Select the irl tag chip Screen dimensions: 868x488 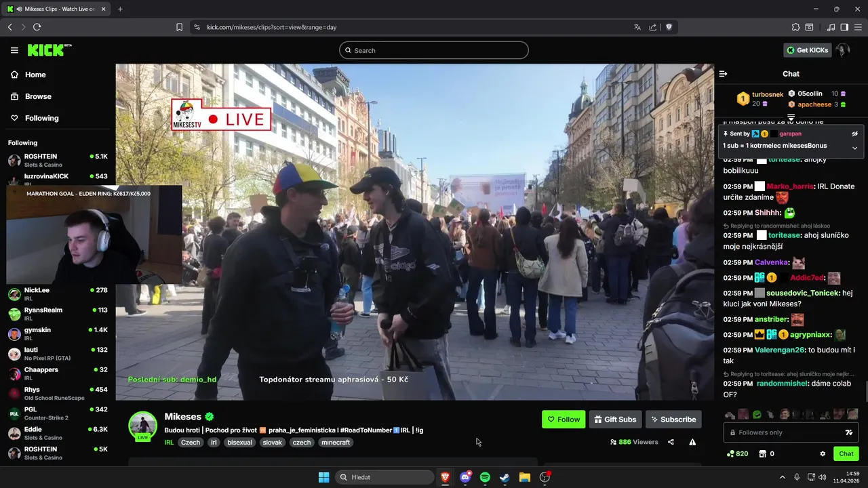click(213, 443)
